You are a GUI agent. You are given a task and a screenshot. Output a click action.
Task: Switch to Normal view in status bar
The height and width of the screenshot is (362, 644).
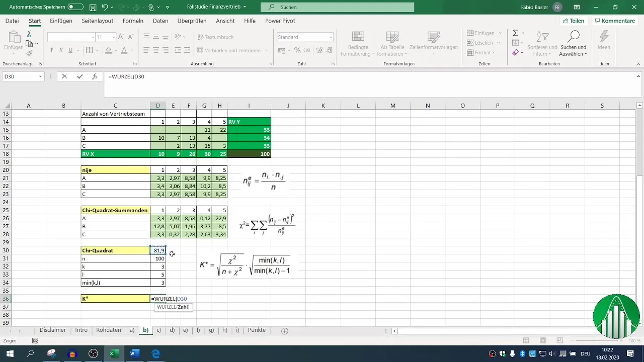click(526, 340)
